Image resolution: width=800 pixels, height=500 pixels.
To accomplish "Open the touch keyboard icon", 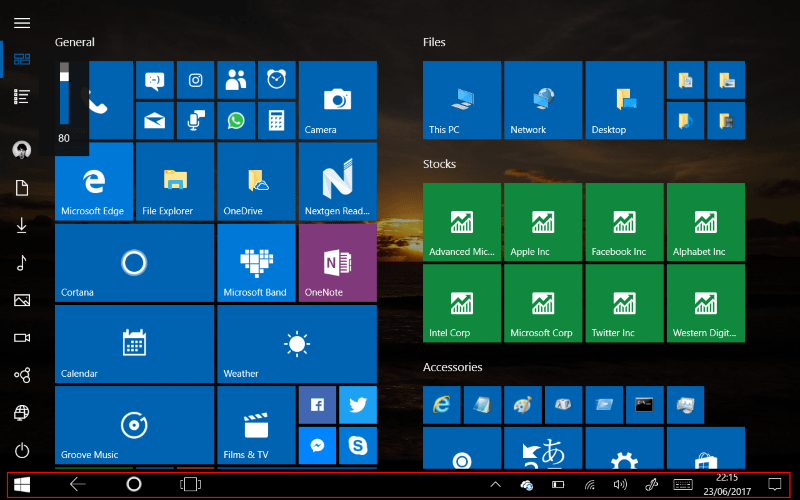I will [683, 484].
